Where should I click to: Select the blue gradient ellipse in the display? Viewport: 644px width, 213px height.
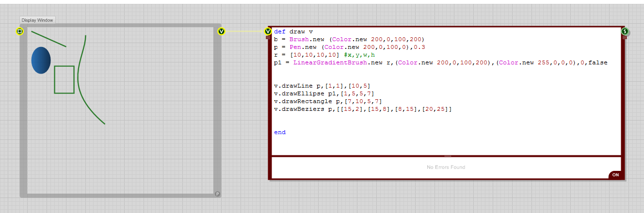[x=41, y=61]
